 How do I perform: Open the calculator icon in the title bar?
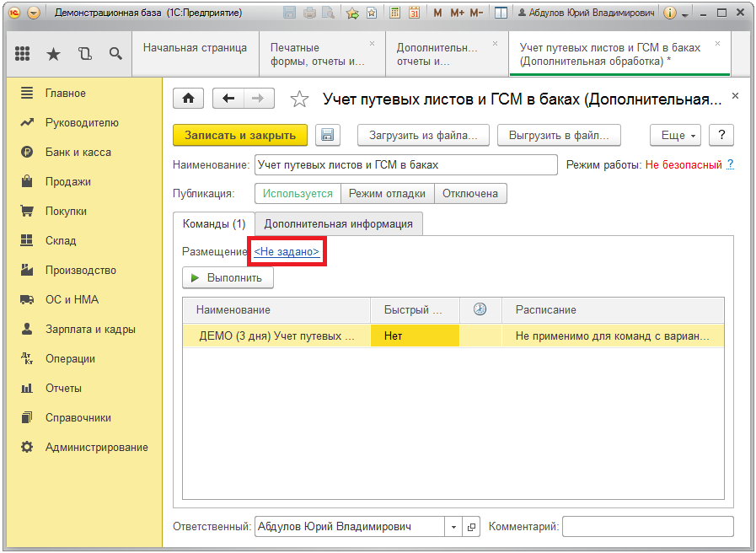pyautogui.click(x=394, y=13)
